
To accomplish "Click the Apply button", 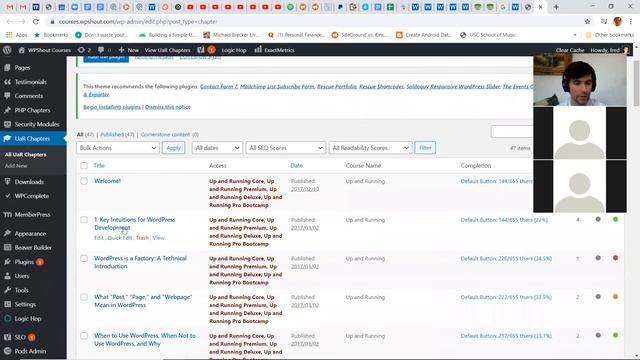I will click(x=173, y=148).
